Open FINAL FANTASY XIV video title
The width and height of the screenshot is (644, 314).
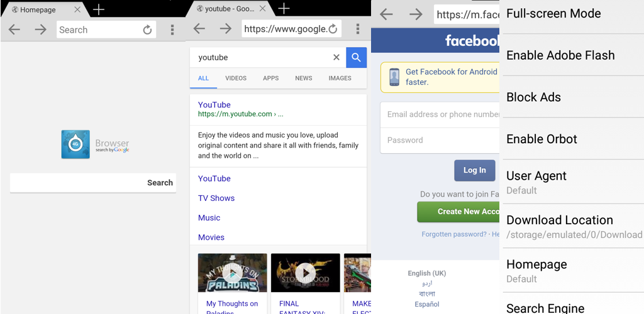[x=303, y=308]
